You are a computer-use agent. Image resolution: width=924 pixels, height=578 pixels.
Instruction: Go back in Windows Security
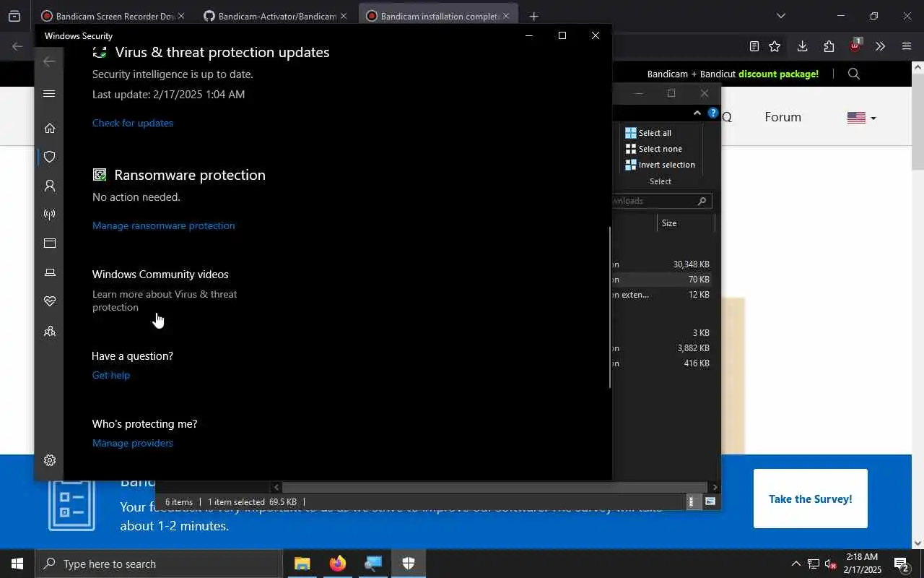(x=49, y=61)
